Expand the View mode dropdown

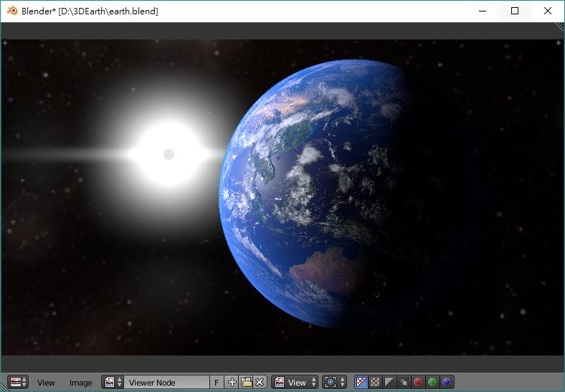(295, 383)
